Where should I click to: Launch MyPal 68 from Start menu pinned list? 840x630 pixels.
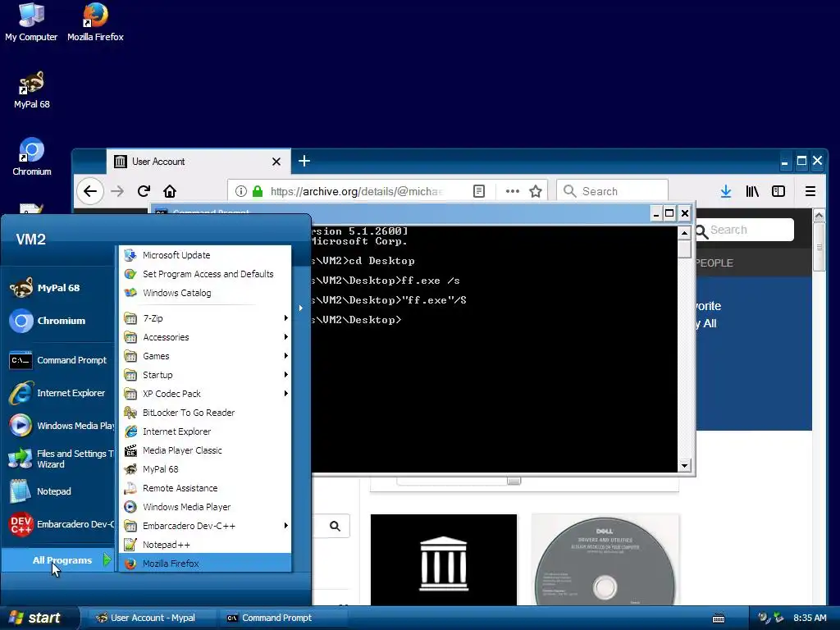(x=58, y=288)
